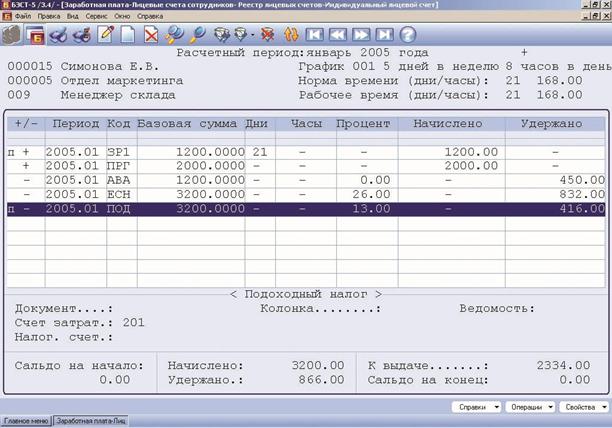The width and height of the screenshot is (612, 428).
Task: Open the Сервис menu
Action: pyautogui.click(x=96, y=16)
